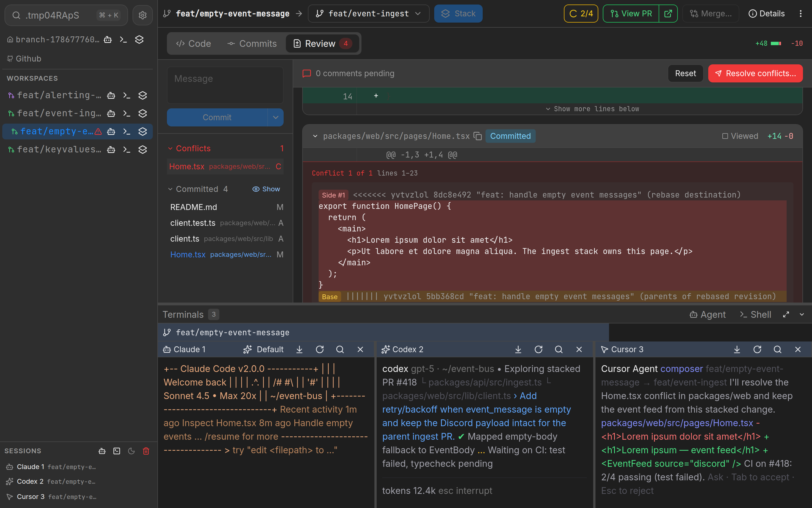
Task: Open conflicted Home.tsx in Conflicts list
Action: (225, 167)
